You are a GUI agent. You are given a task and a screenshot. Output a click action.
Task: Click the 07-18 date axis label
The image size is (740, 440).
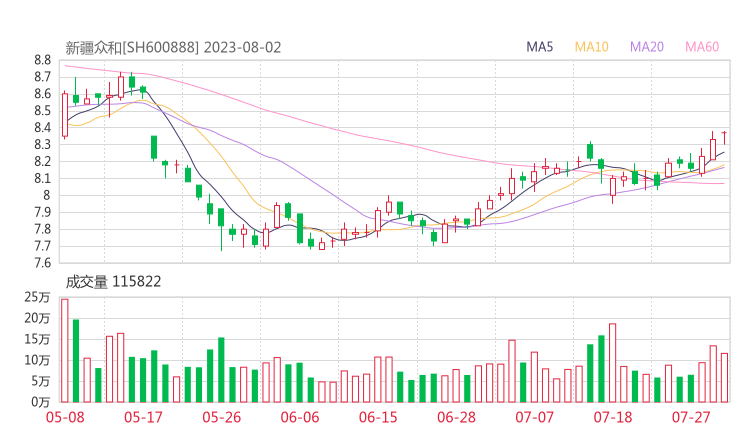[613, 417]
